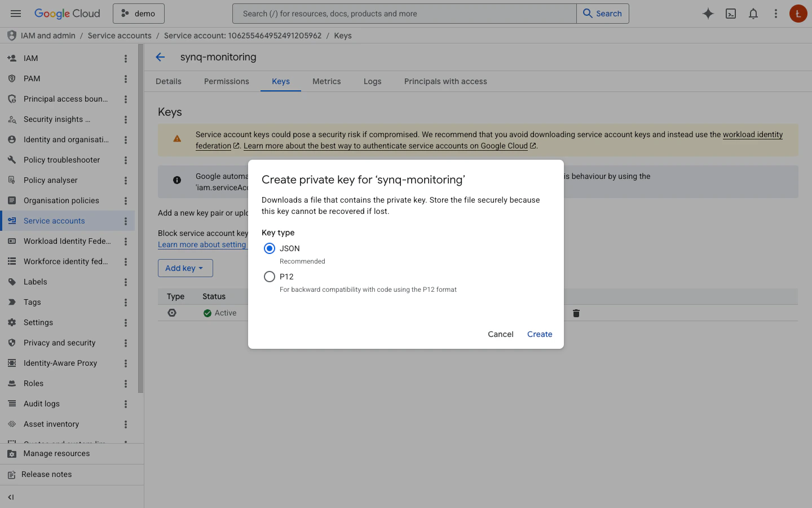Click the Manage resources icon
Viewport: 812px width, 508px height.
(x=12, y=454)
